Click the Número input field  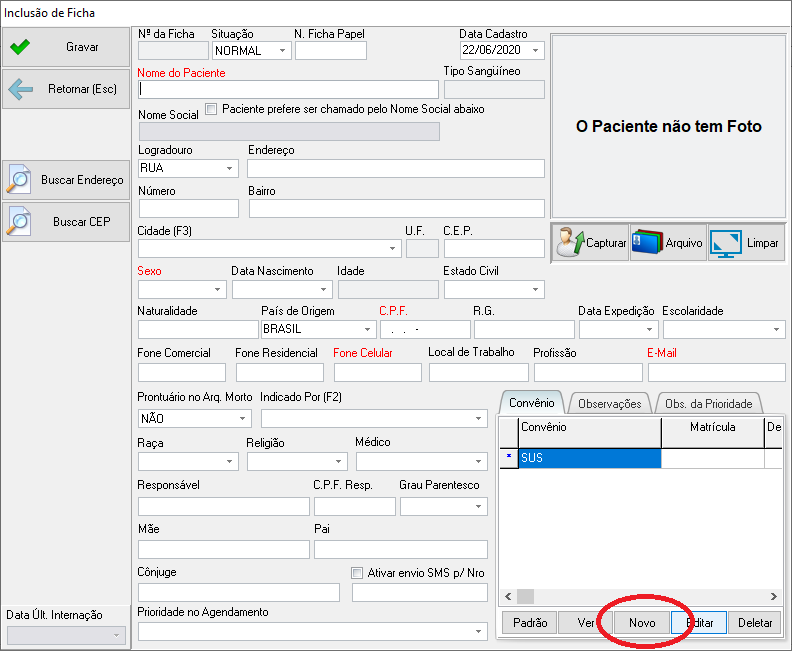(189, 208)
